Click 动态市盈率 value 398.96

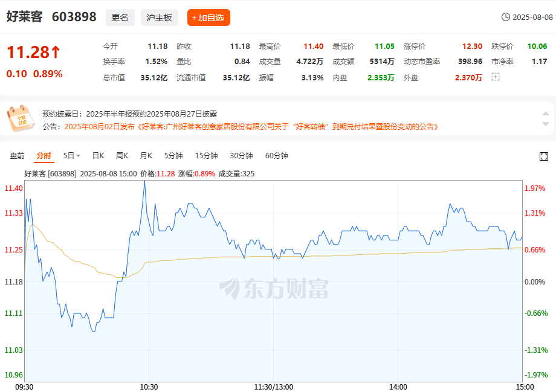470,62
